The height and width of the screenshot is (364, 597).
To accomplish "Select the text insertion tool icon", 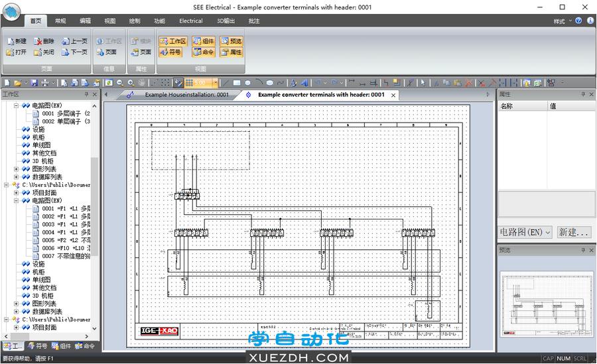I will pyautogui.click(x=293, y=83).
